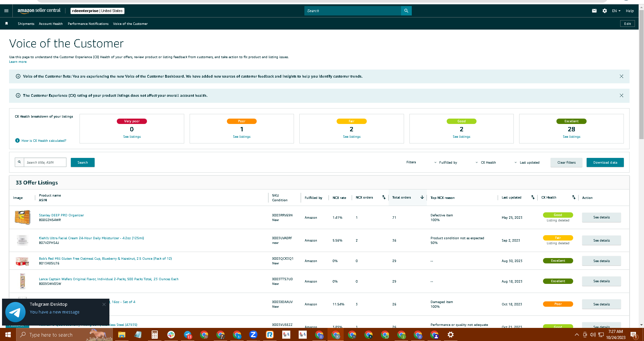Viewport: 644px width, 341px height.
Task: Click the Stanley organizer product thumbnail
Action: pos(22,217)
